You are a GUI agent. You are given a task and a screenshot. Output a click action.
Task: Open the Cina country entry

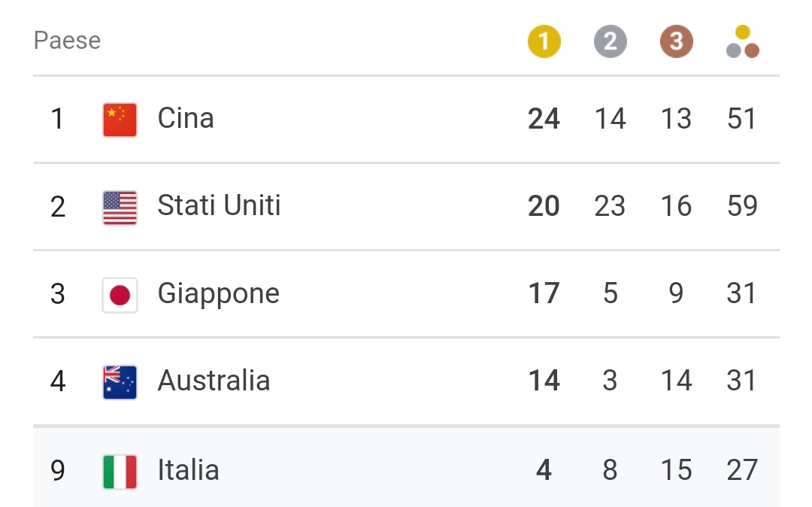(186, 119)
